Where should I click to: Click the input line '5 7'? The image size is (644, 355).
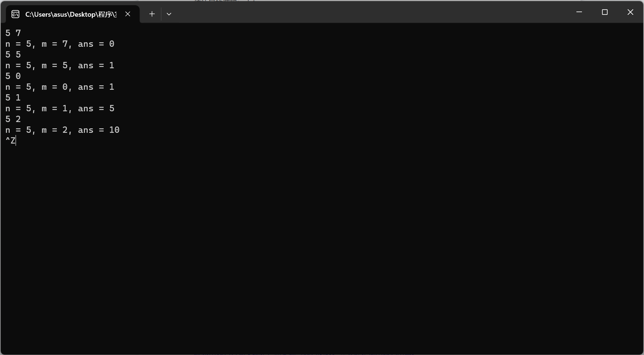click(13, 33)
